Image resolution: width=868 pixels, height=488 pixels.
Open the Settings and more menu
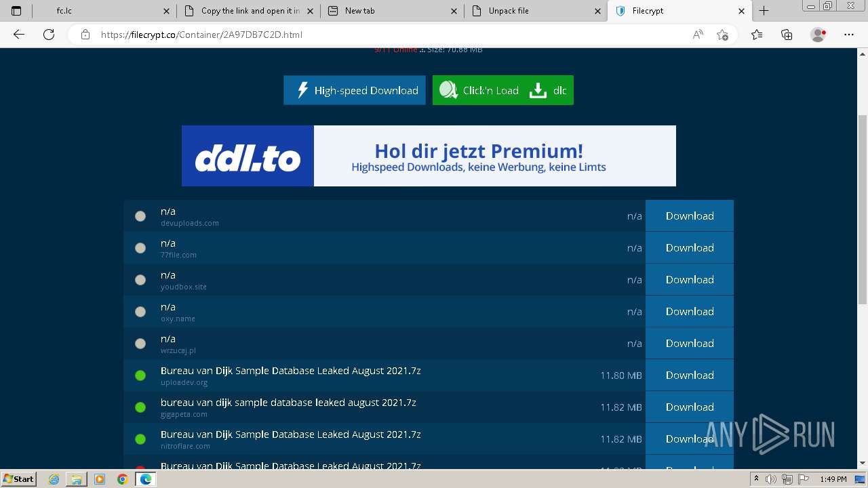tap(849, 35)
